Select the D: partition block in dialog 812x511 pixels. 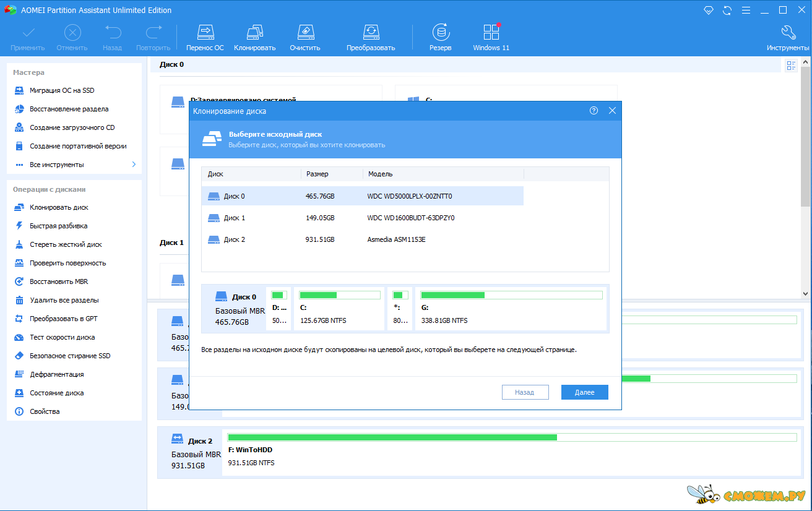279,308
